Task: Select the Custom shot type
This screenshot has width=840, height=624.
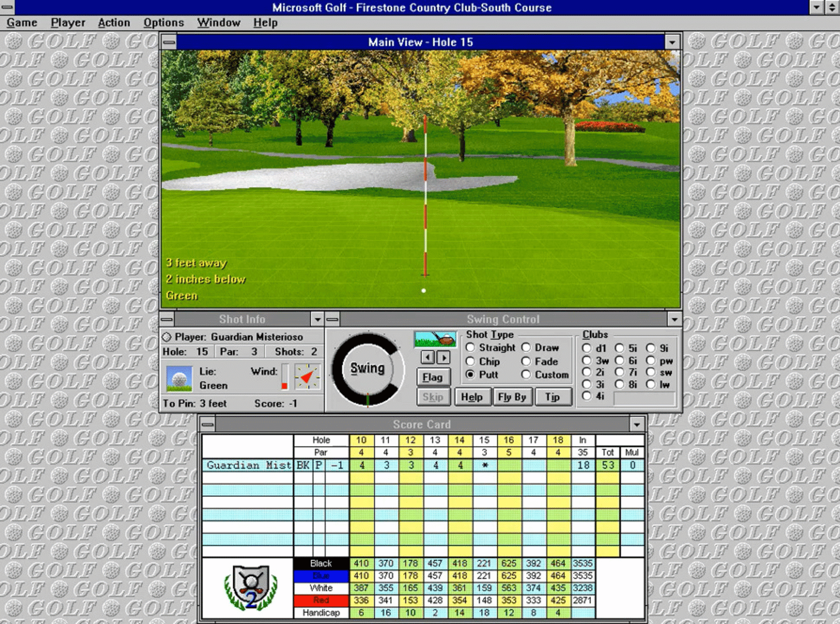Action: (x=546, y=375)
